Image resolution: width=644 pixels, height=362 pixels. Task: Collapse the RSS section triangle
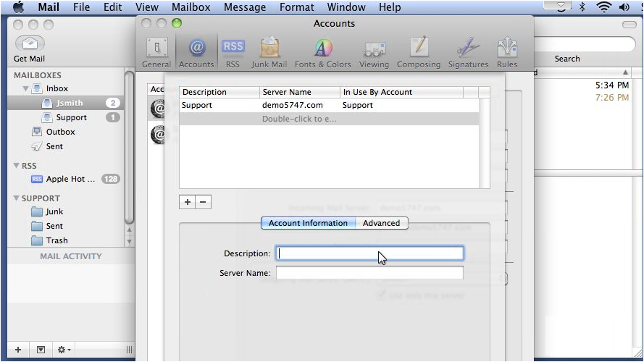pos(17,165)
